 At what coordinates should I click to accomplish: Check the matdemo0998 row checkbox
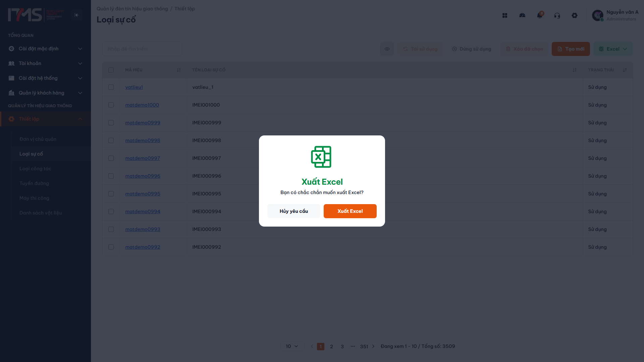pos(111,140)
